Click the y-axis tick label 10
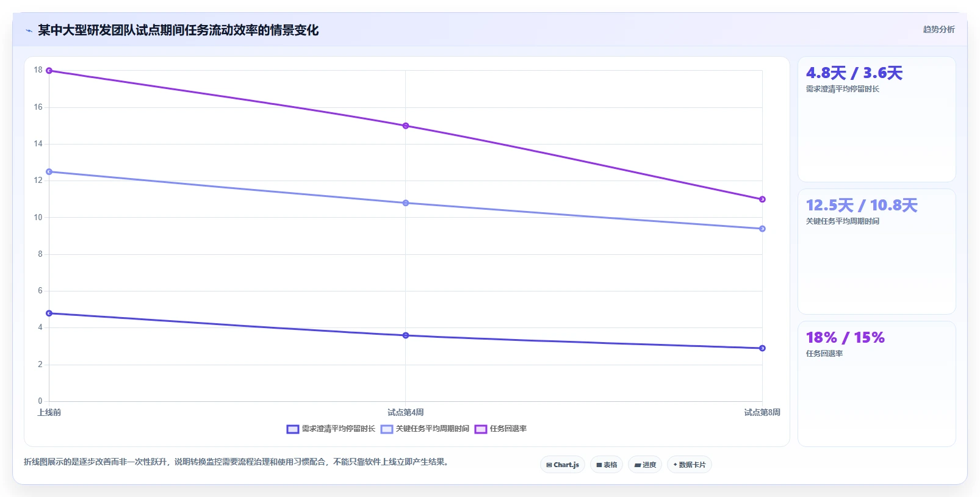Screen dimensions: 980x497 point(38,218)
